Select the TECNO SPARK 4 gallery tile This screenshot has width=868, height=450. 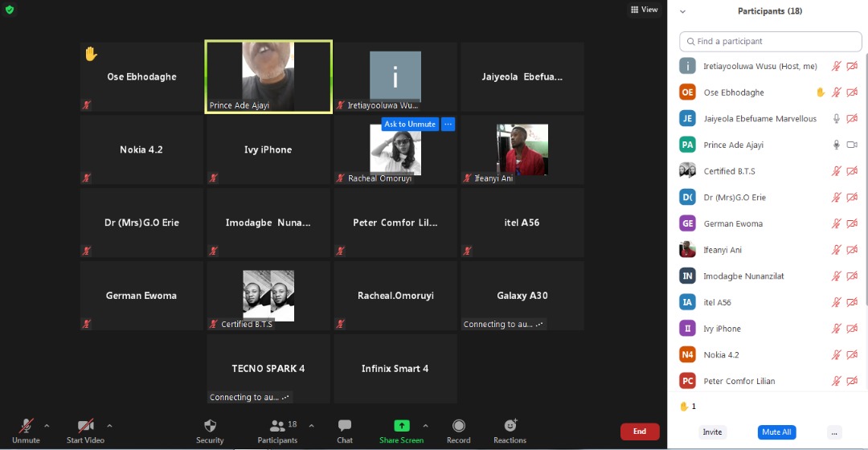(x=268, y=369)
